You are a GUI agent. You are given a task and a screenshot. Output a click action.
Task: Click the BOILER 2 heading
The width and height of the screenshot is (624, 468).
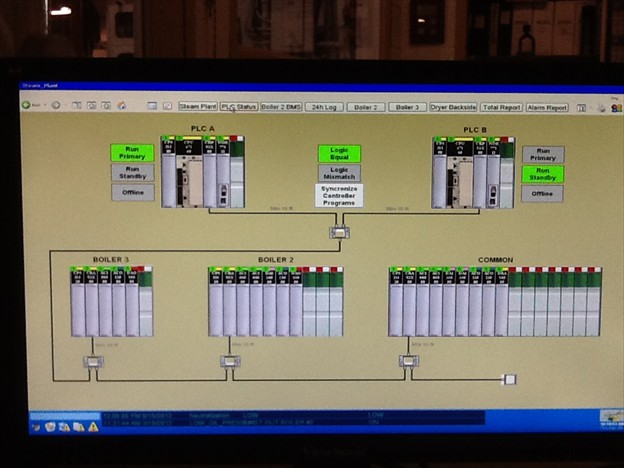(276, 259)
